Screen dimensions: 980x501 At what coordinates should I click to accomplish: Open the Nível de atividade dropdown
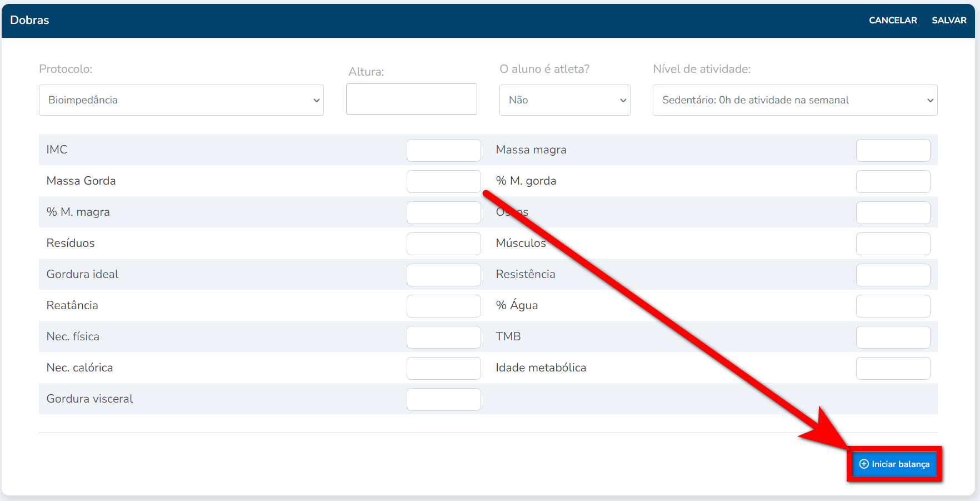[794, 100]
